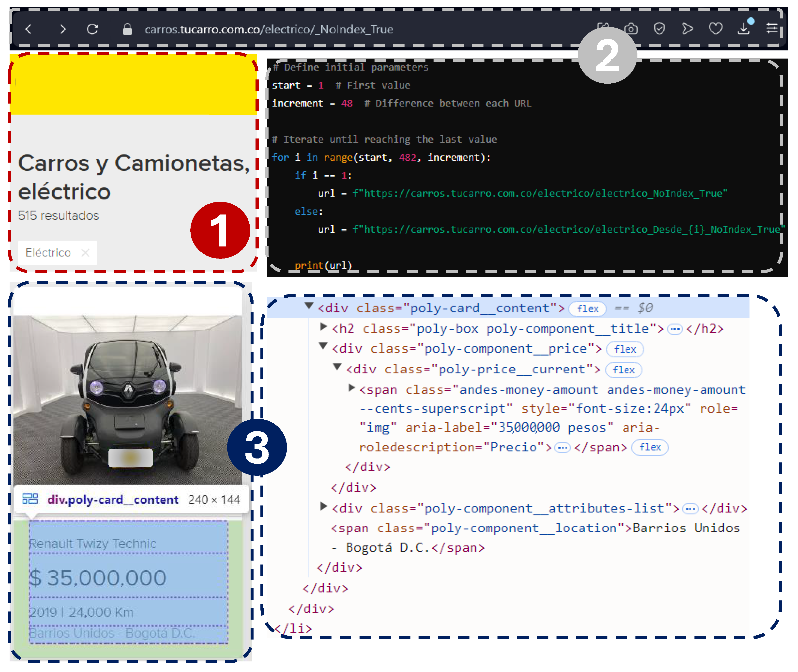This screenshot has height=672, width=798.
Task: Open downloads with the download icon
Action: [x=743, y=29]
